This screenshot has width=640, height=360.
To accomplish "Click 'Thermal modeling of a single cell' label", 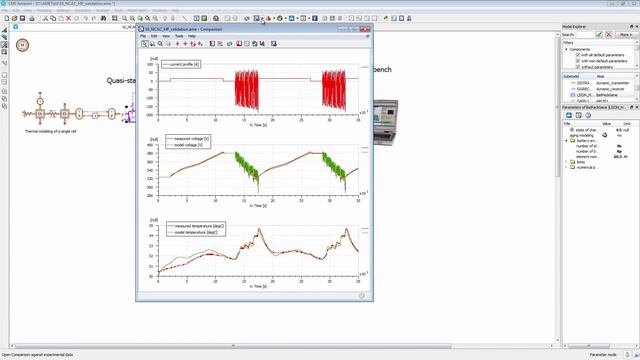I will click(x=51, y=131).
